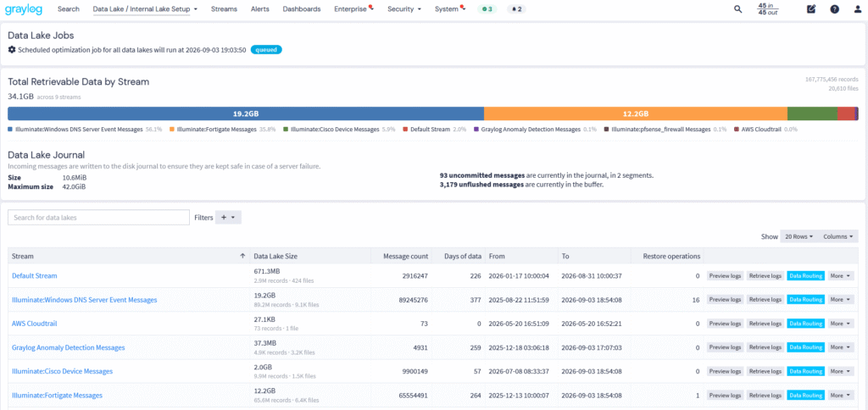868x410 pixels.
Task: Expand More menu for Windows DNS Server row
Action: pos(841,299)
